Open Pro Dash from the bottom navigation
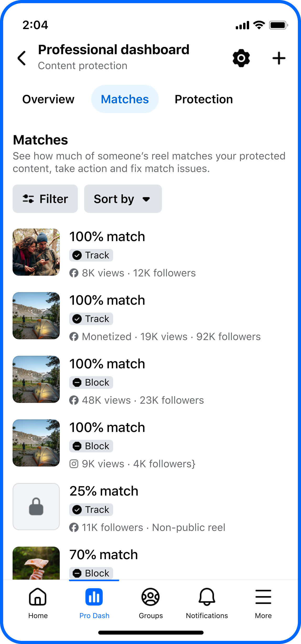 click(x=94, y=602)
